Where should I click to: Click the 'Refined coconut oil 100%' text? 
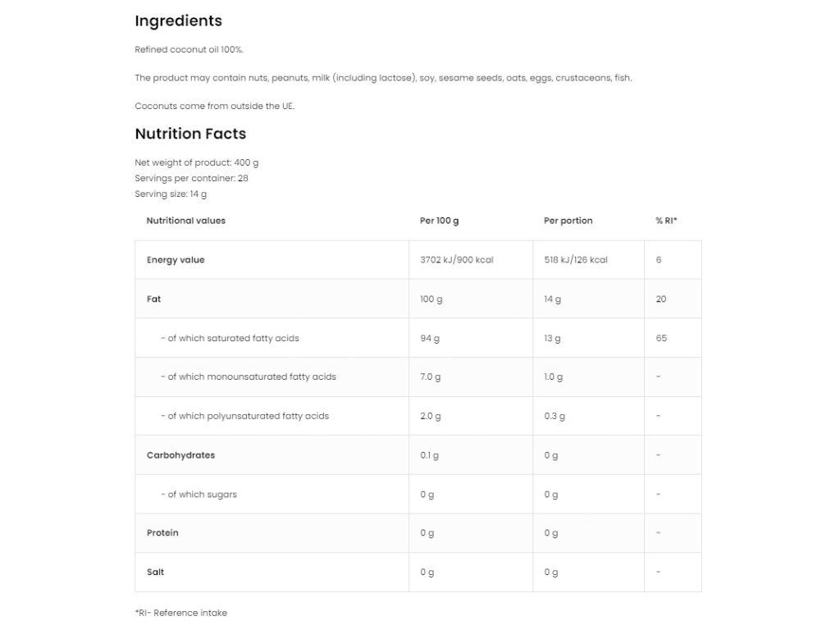coord(189,50)
